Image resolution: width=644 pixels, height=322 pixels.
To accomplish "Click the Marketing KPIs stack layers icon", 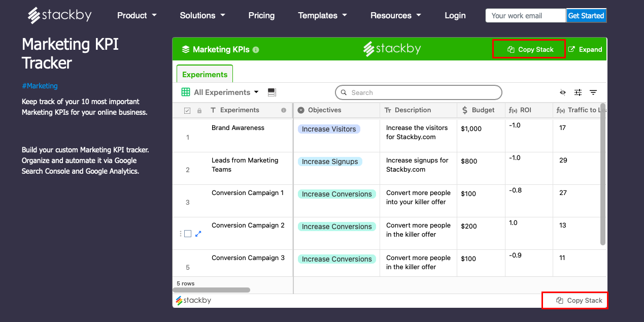I will pyautogui.click(x=185, y=50).
